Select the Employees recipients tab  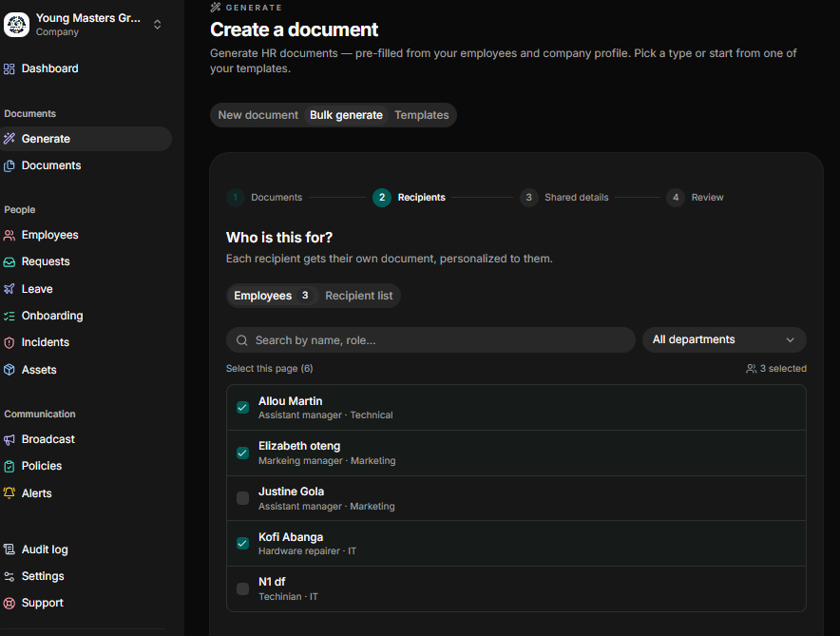tap(273, 296)
